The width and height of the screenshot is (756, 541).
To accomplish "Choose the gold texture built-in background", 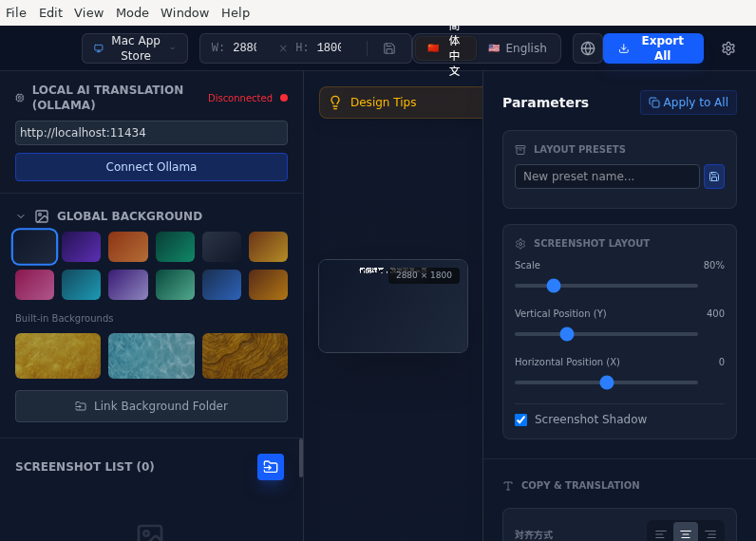I will 58,356.
